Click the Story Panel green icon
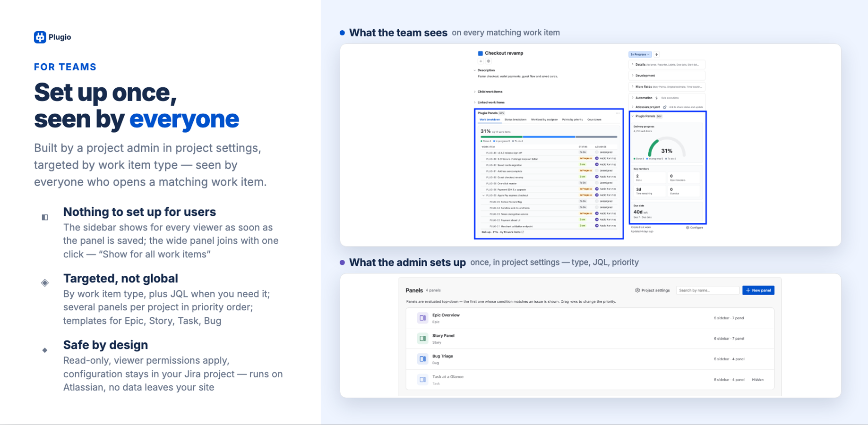The image size is (868, 425). [422, 339]
